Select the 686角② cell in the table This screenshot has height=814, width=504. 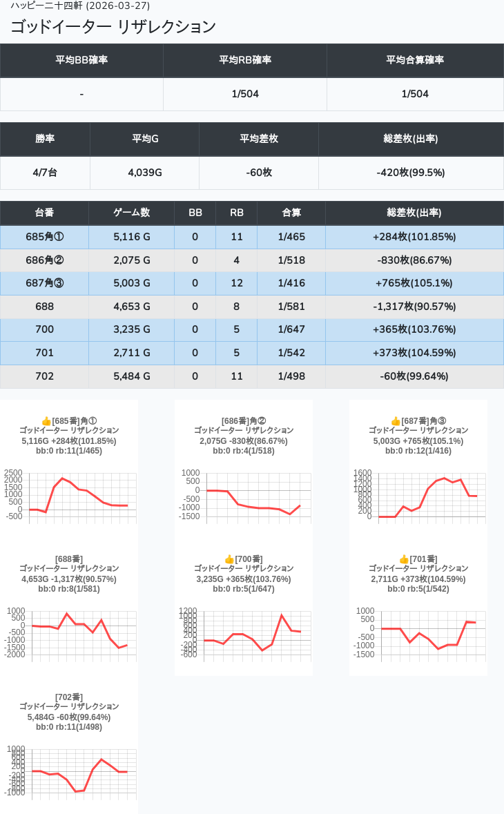(44, 260)
